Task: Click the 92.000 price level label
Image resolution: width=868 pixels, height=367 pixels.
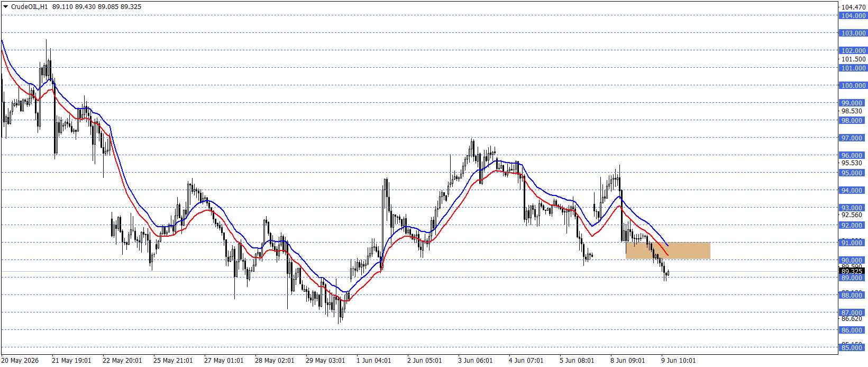Action: click(853, 226)
